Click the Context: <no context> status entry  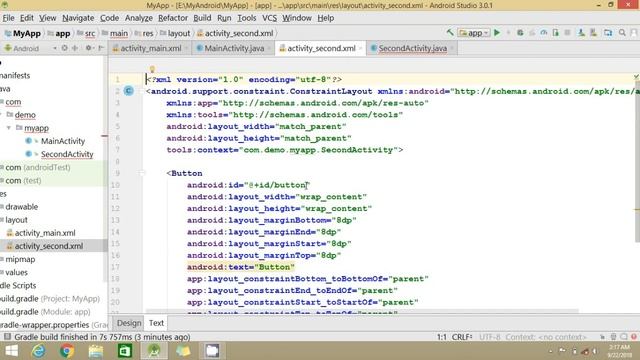[x=546, y=337]
